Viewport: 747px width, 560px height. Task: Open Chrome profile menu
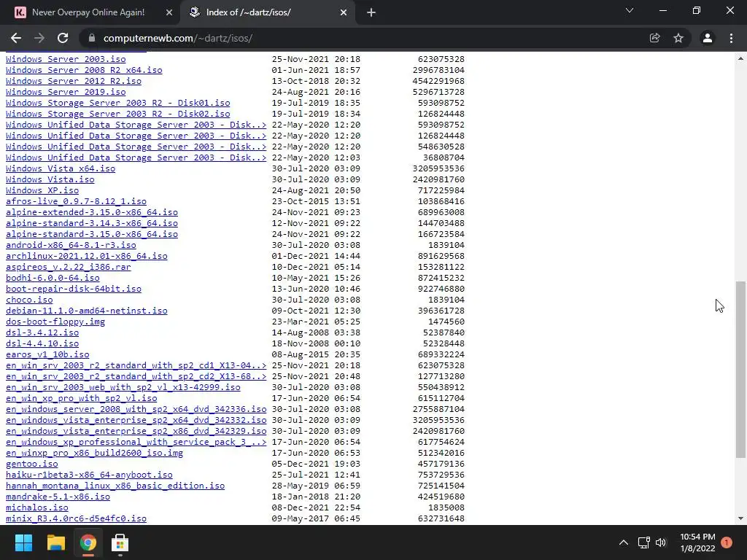tap(708, 38)
